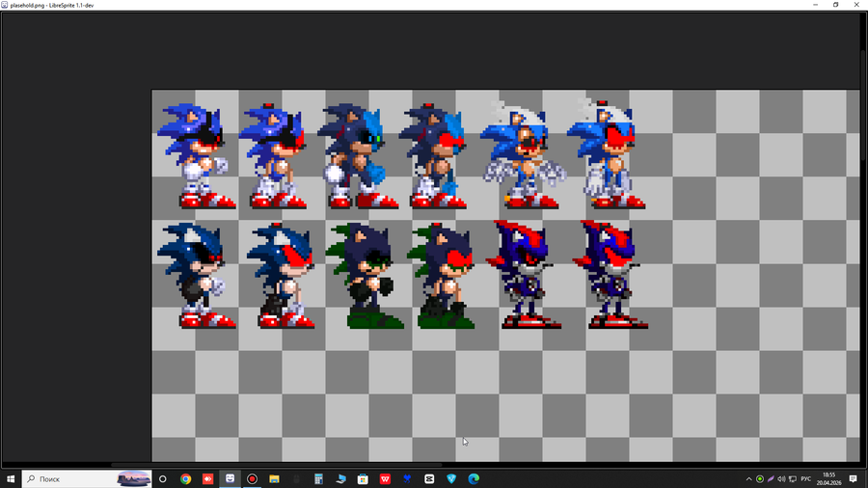Open Microsoft Store from the taskbar
868x488 pixels.
tap(363, 478)
